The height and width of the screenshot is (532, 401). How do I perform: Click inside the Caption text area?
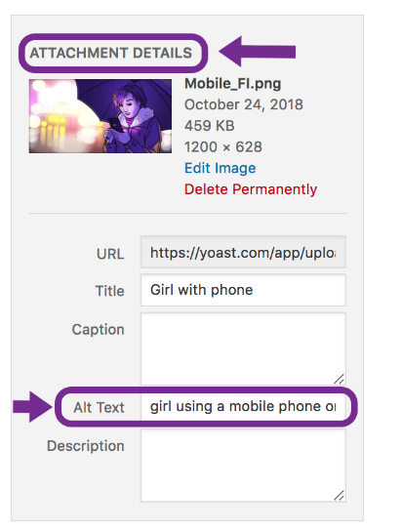tap(243, 348)
